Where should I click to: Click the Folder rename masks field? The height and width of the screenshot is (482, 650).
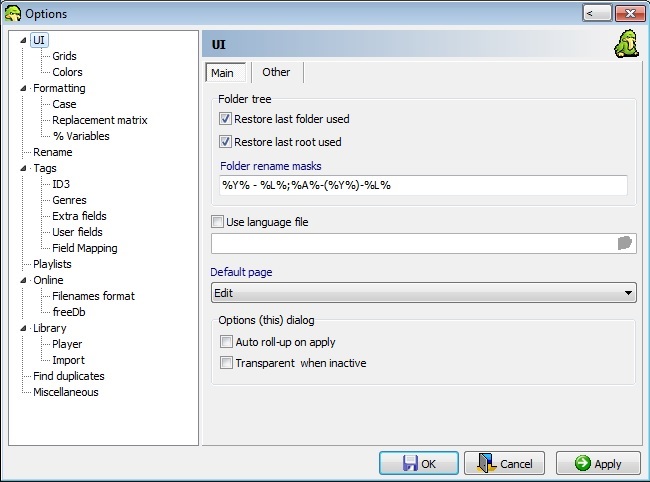pyautogui.click(x=423, y=185)
